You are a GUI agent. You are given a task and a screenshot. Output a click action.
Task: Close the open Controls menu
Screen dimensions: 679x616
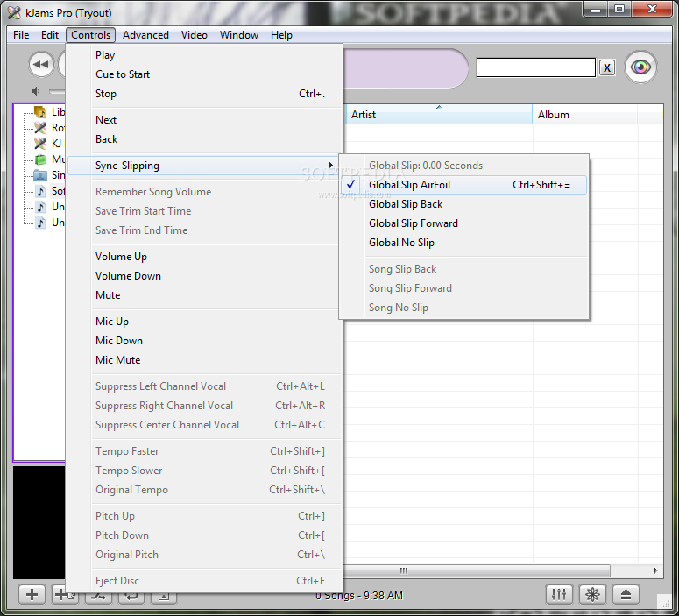90,35
